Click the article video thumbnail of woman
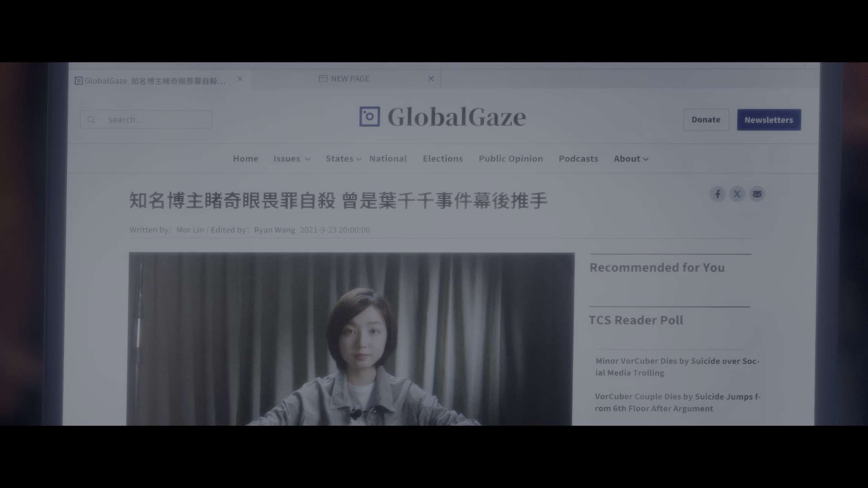This screenshot has height=488, width=868. coord(350,339)
